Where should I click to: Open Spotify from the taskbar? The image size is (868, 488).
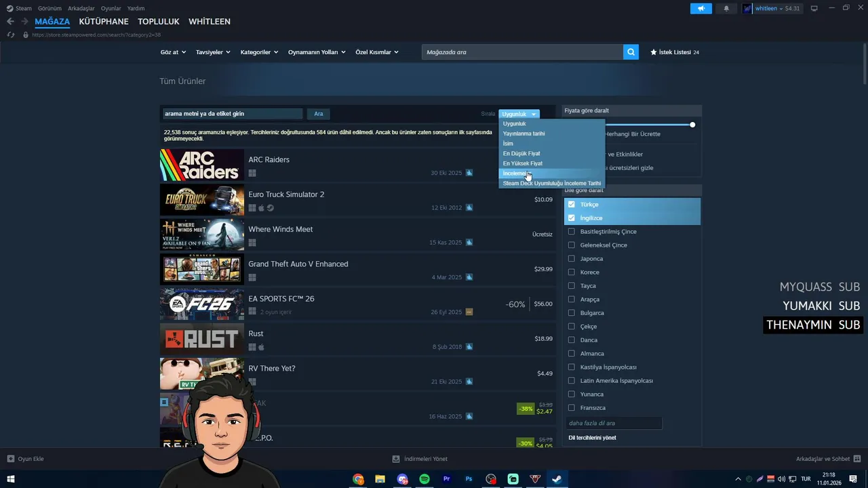[x=425, y=479]
